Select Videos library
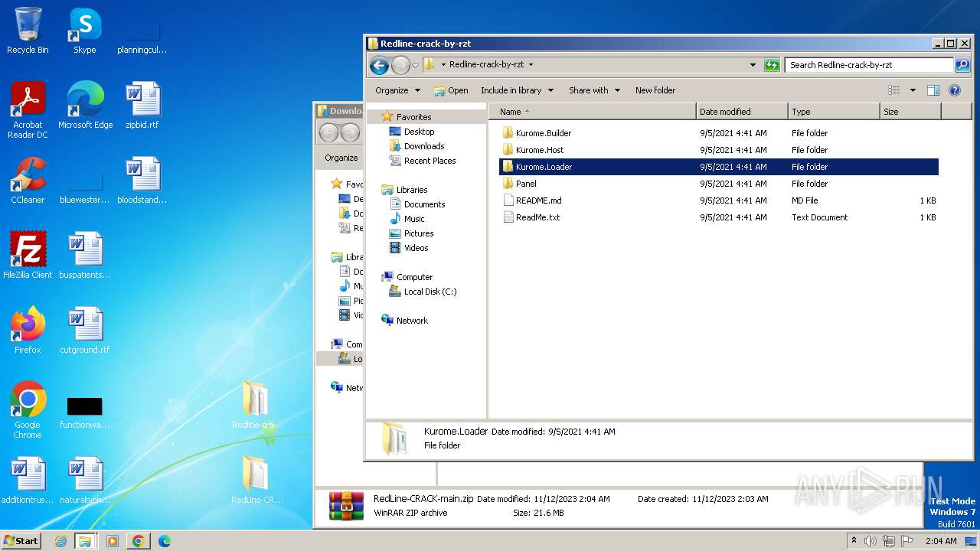 (416, 248)
